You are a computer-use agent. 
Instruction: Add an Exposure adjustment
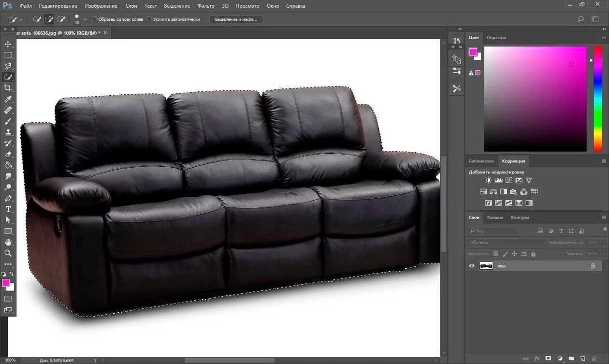(519, 180)
